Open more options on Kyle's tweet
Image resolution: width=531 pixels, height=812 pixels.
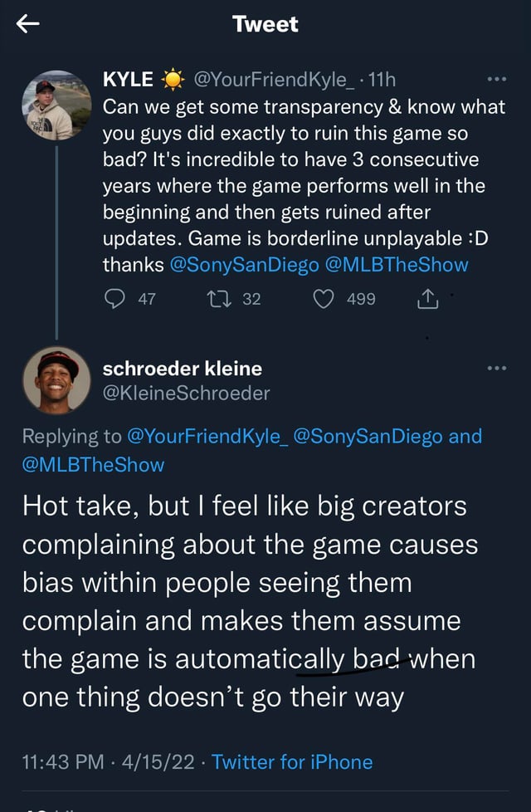pos(497,81)
